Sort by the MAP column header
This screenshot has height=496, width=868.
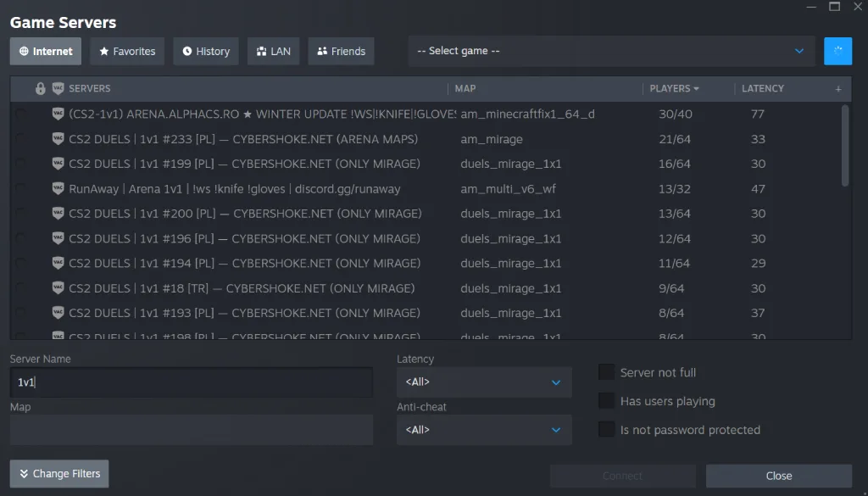click(x=465, y=88)
